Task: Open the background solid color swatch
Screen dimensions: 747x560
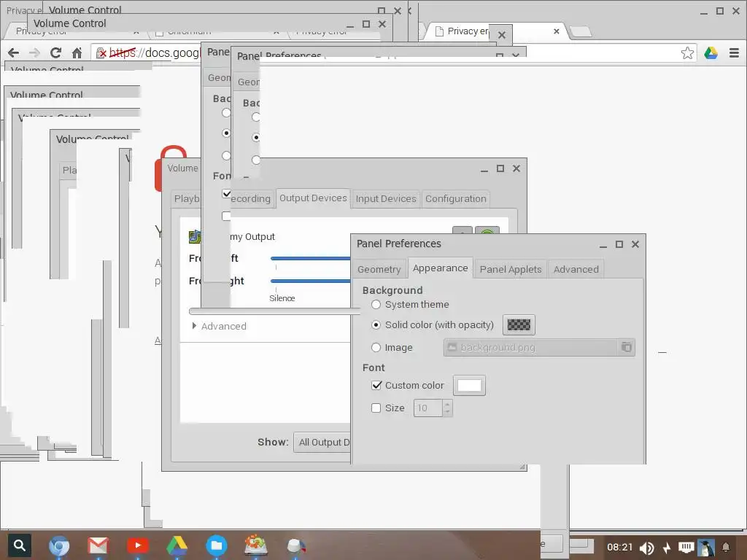Action: click(x=519, y=324)
